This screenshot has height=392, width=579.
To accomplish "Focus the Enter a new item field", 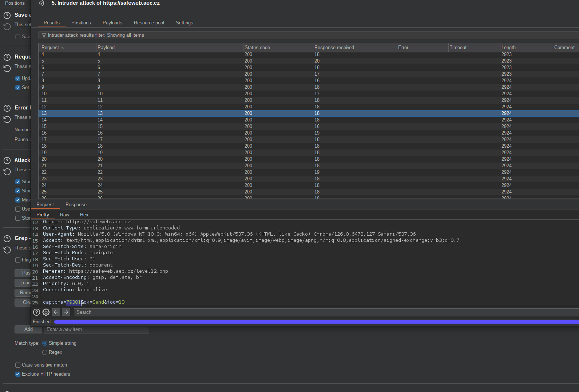I will click(97, 329).
